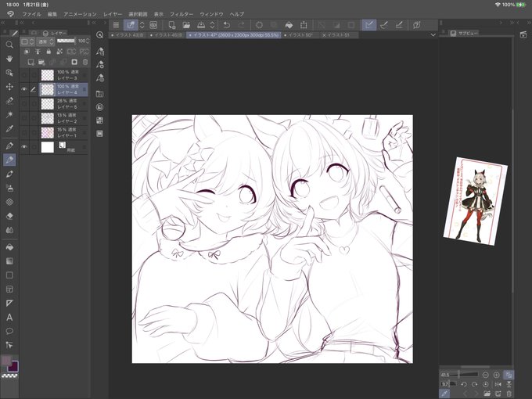Hide レイヤー 4 using eye icon
Viewport: 532px width, 399px height.
tap(24, 89)
